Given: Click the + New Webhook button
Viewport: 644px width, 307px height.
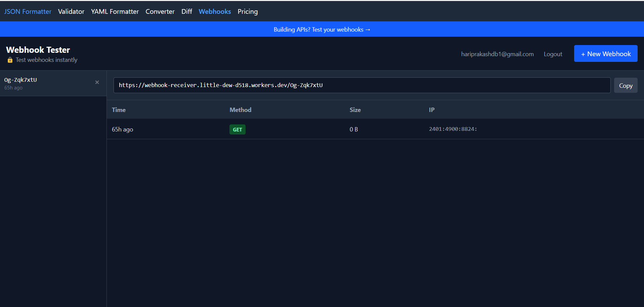Looking at the screenshot, I should pos(605,53).
